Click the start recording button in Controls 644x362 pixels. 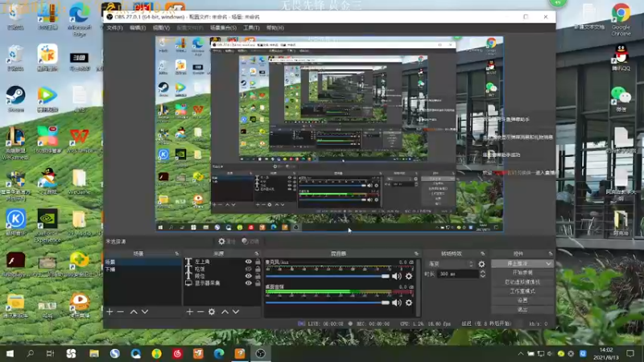point(522,273)
